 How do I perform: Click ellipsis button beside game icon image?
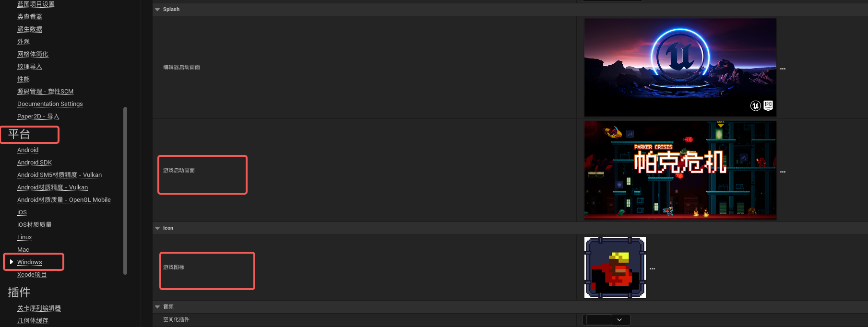(x=652, y=269)
